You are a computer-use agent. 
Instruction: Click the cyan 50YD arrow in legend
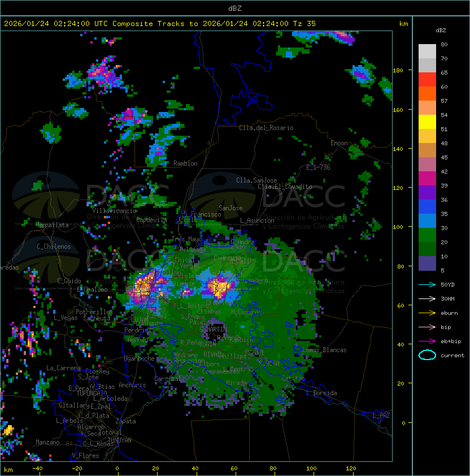[427, 285]
